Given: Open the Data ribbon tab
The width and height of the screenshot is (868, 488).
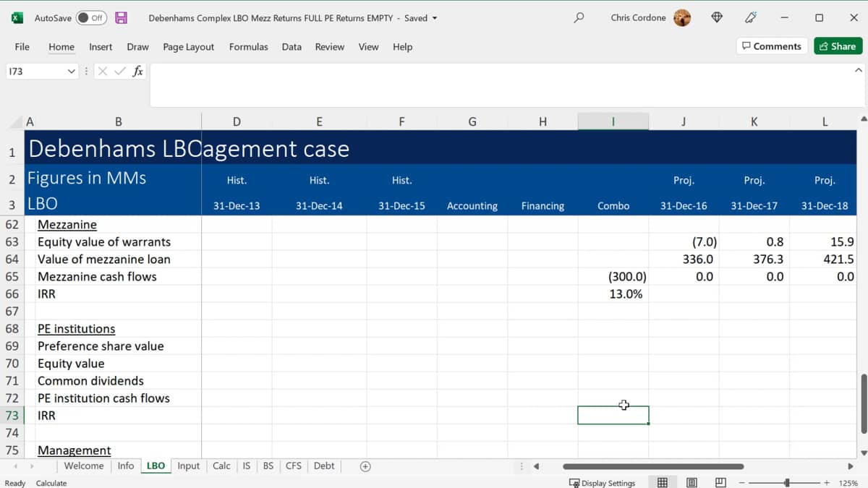Looking at the screenshot, I should click(292, 46).
